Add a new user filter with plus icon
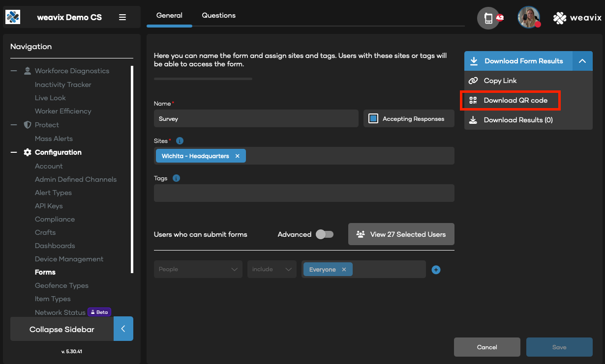The height and width of the screenshot is (364, 605). tap(436, 270)
